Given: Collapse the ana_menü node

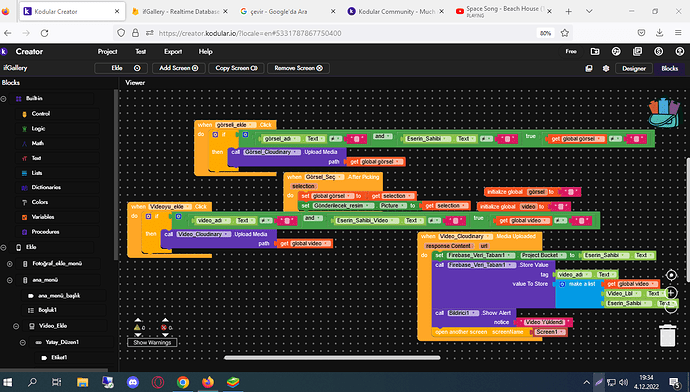Looking at the screenshot, I should tap(10, 280).
